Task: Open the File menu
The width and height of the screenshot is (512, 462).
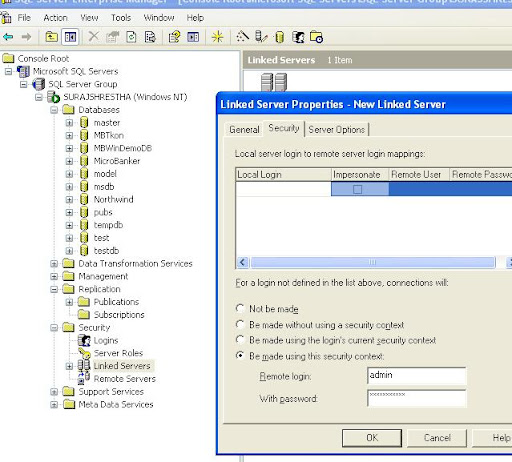Action: coord(24,18)
